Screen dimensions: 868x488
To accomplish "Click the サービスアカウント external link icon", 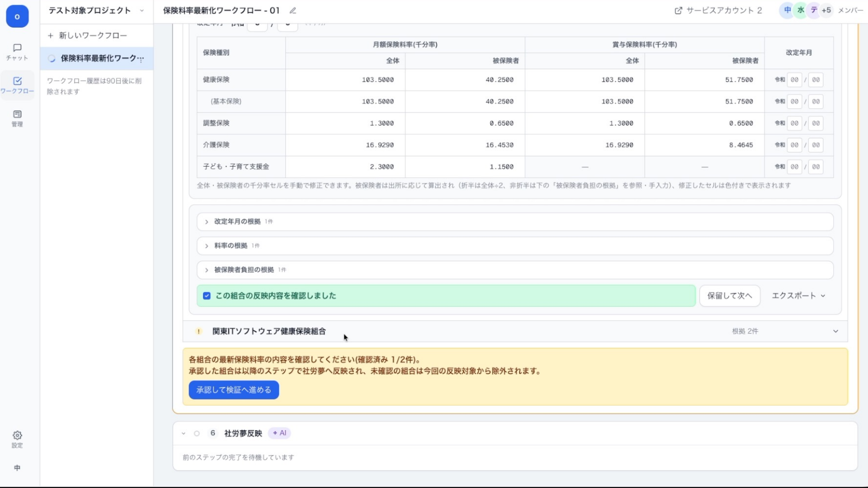I will 678,10.
